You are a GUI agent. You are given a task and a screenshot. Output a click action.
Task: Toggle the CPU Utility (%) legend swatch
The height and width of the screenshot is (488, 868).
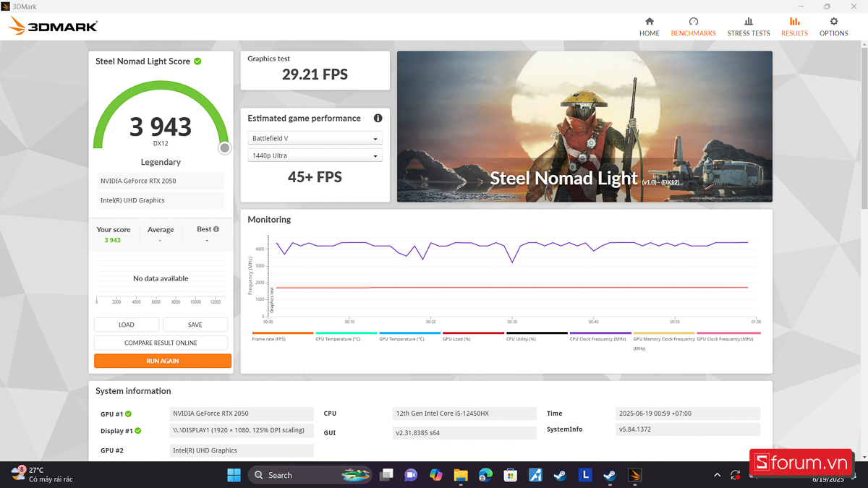point(537,333)
